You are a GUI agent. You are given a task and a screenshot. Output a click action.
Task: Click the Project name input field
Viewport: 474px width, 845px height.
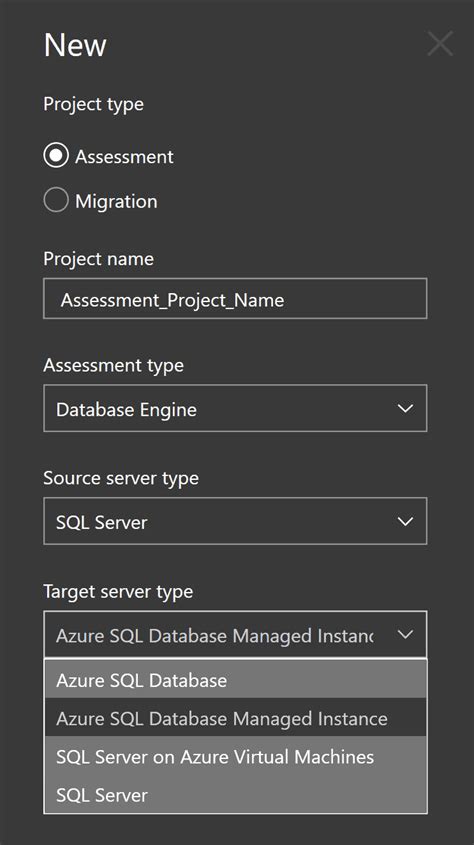(235, 299)
